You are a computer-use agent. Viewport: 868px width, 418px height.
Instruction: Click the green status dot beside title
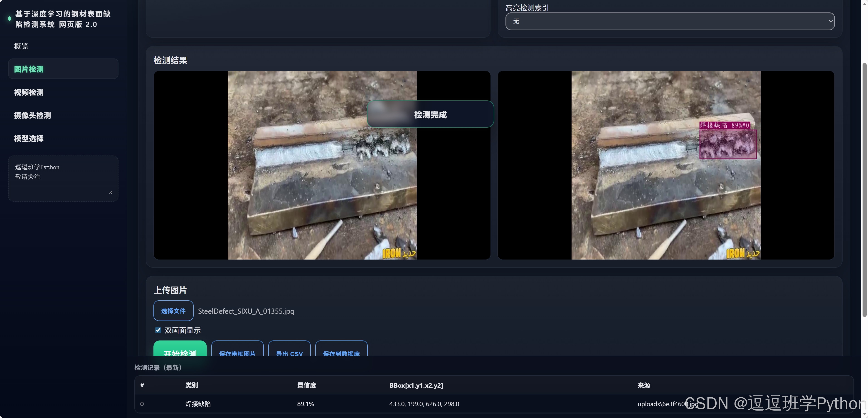point(10,19)
